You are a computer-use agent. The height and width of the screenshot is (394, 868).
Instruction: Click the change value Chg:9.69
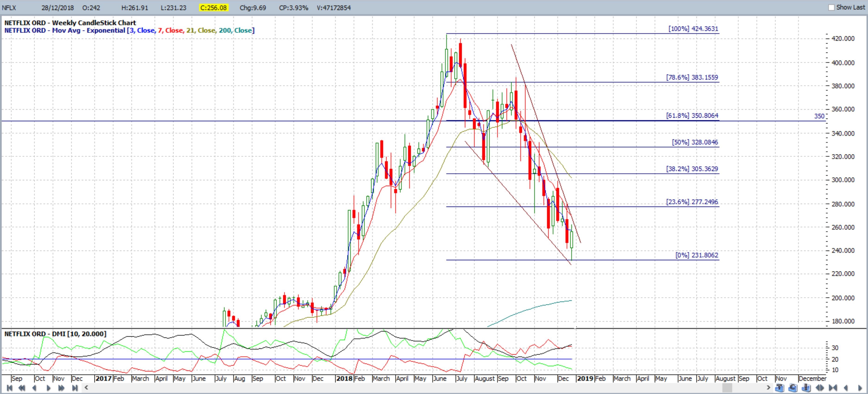253,8
